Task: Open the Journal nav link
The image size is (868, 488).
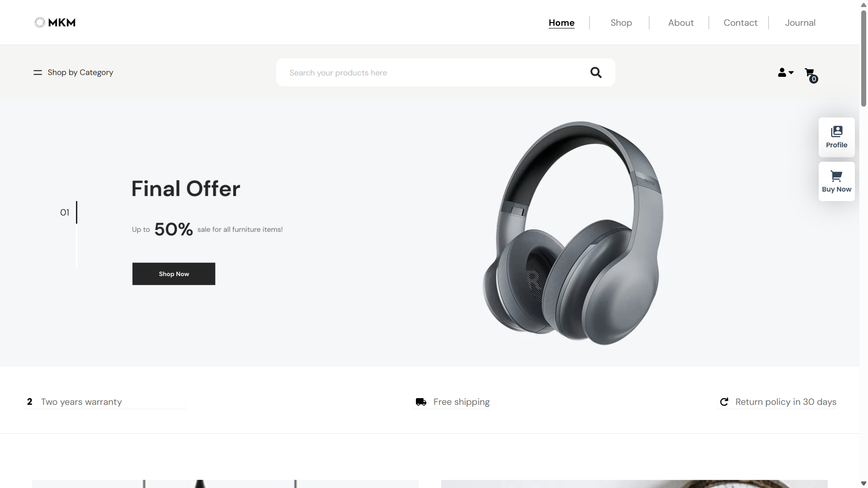Action: click(800, 23)
